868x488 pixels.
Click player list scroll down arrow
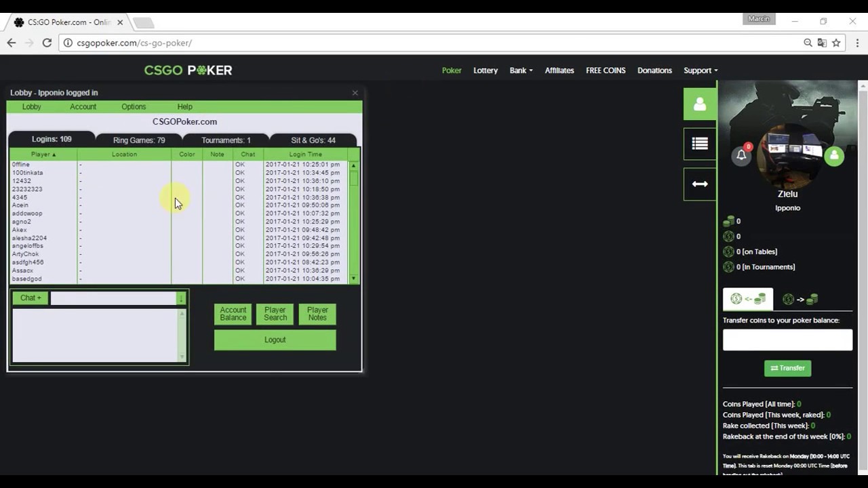(353, 279)
